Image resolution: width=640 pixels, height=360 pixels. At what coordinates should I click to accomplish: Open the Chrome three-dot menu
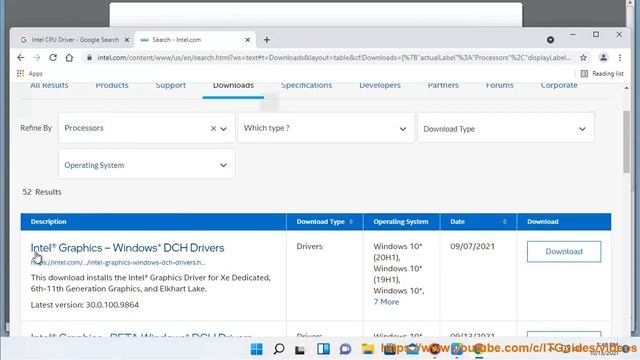click(620, 58)
